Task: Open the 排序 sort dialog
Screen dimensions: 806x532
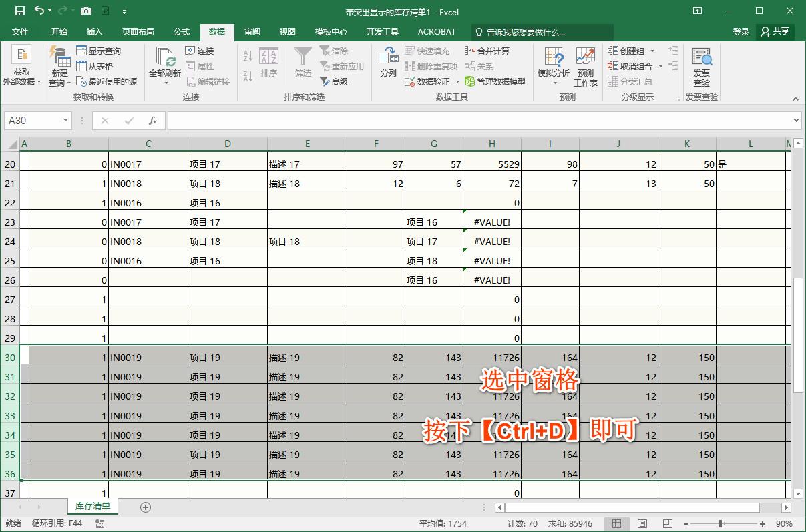Action: pos(269,63)
